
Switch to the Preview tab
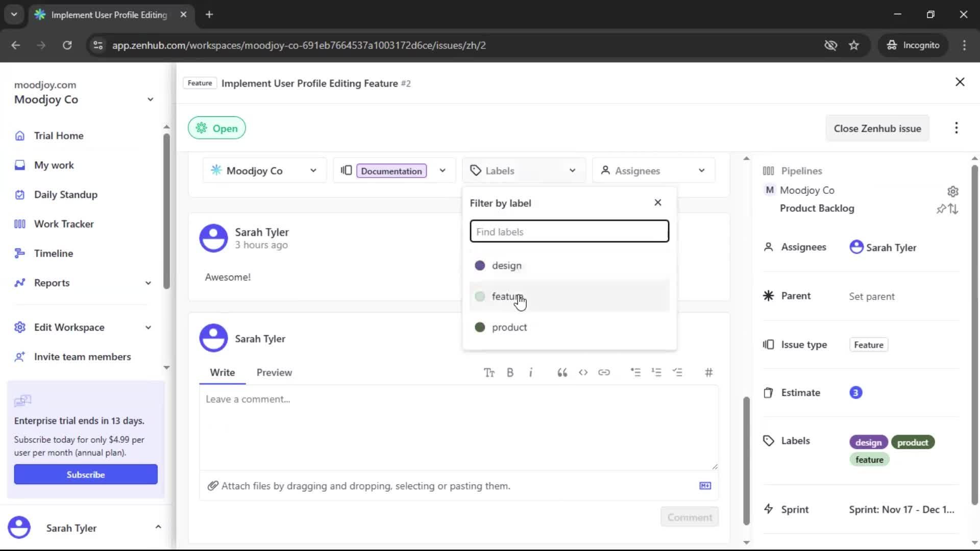(274, 372)
